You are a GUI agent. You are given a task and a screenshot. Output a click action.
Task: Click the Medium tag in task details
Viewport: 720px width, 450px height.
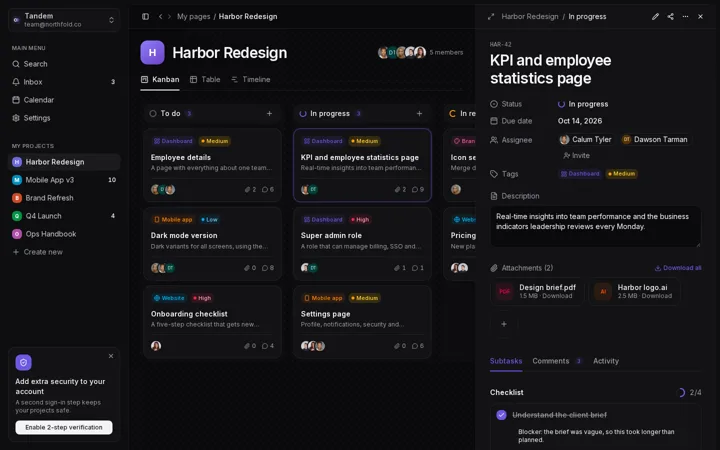pos(621,174)
